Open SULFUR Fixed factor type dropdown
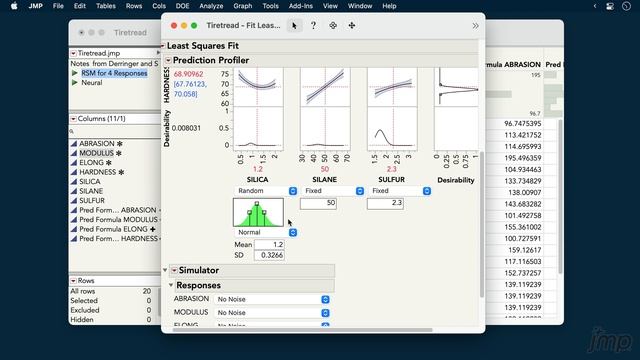Screen dimensions: 640x360 point(400,191)
